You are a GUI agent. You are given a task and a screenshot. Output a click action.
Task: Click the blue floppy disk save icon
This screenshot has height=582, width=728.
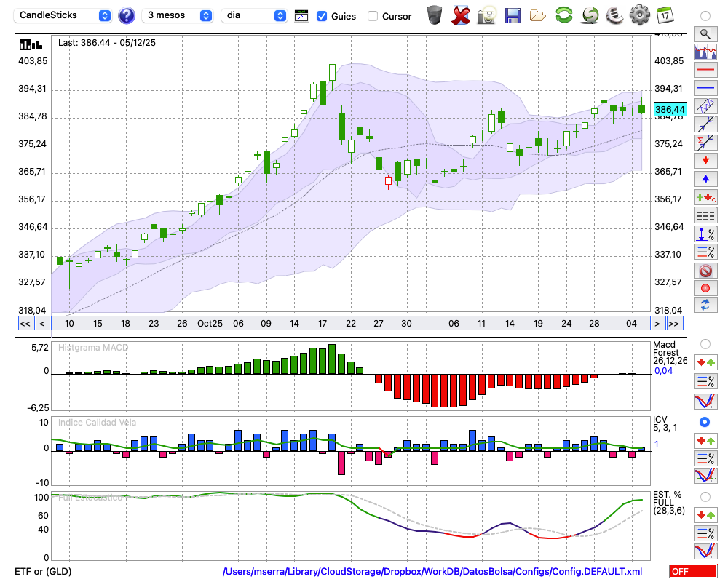[513, 15]
